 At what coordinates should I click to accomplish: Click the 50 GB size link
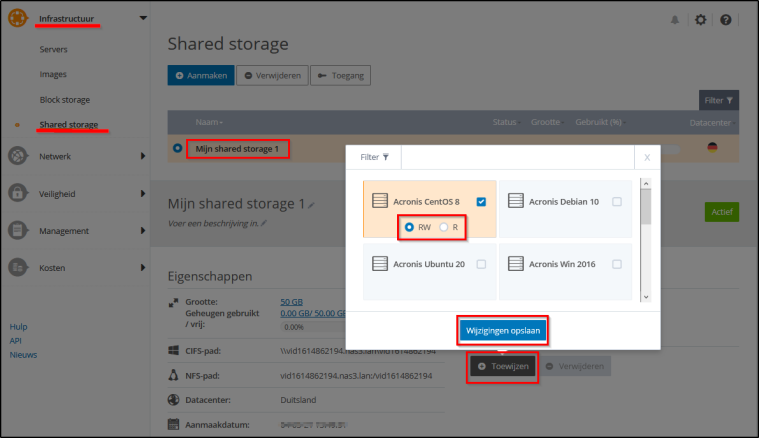[291, 302]
